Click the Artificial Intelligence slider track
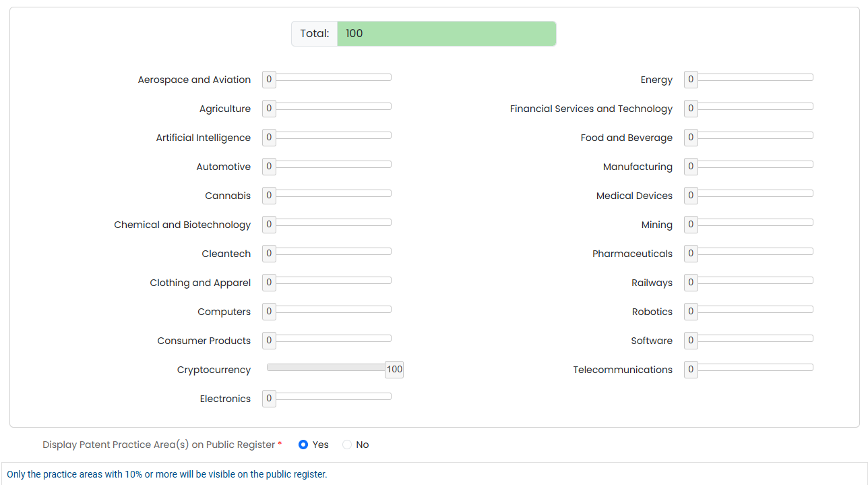 click(334, 136)
